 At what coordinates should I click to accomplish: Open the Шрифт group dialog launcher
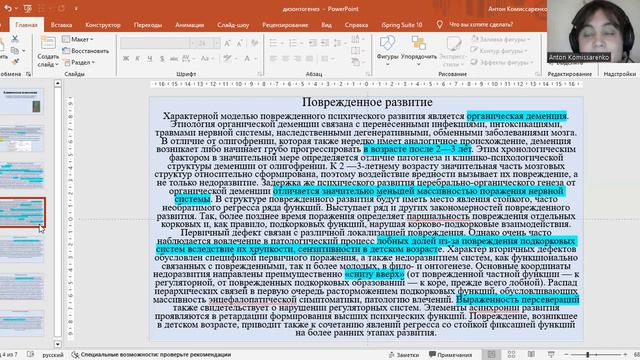pos(260,74)
